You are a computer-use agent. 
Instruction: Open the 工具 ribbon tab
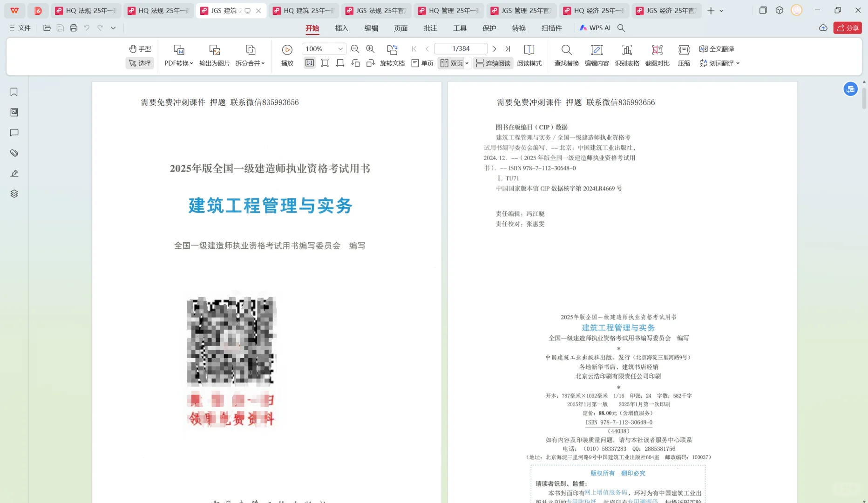click(x=460, y=28)
